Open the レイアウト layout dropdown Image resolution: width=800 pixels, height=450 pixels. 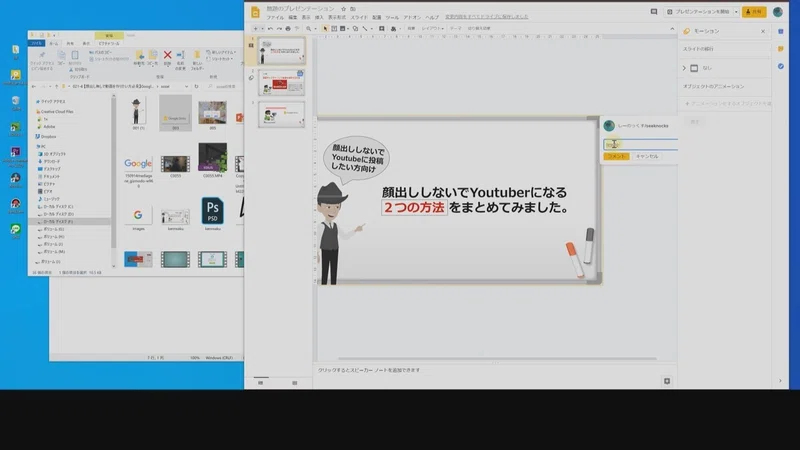pyautogui.click(x=432, y=29)
